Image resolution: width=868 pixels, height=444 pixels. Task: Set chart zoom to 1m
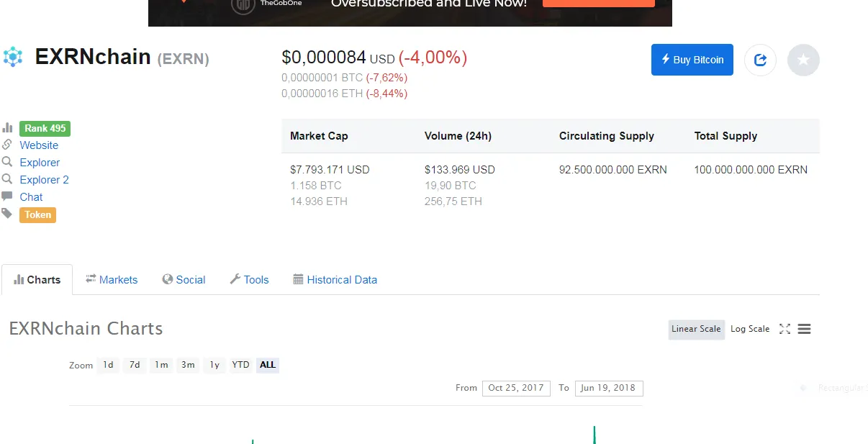[161, 365]
